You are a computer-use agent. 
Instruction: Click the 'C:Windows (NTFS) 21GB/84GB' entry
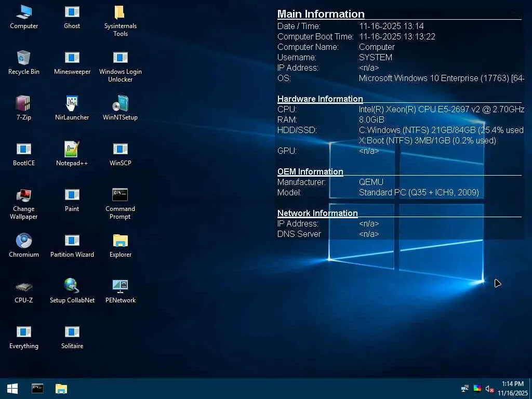pyautogui.click(x=441, y=130)
